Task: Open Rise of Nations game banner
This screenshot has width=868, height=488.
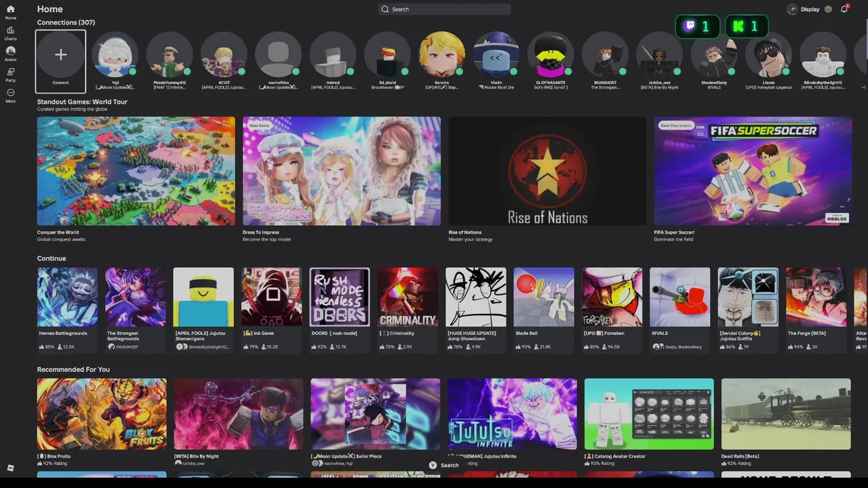Action: (547, 171)
